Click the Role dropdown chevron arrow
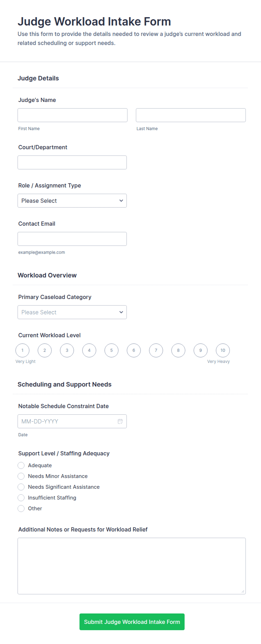This screenshot has width=261, height=644. point(121,201)
